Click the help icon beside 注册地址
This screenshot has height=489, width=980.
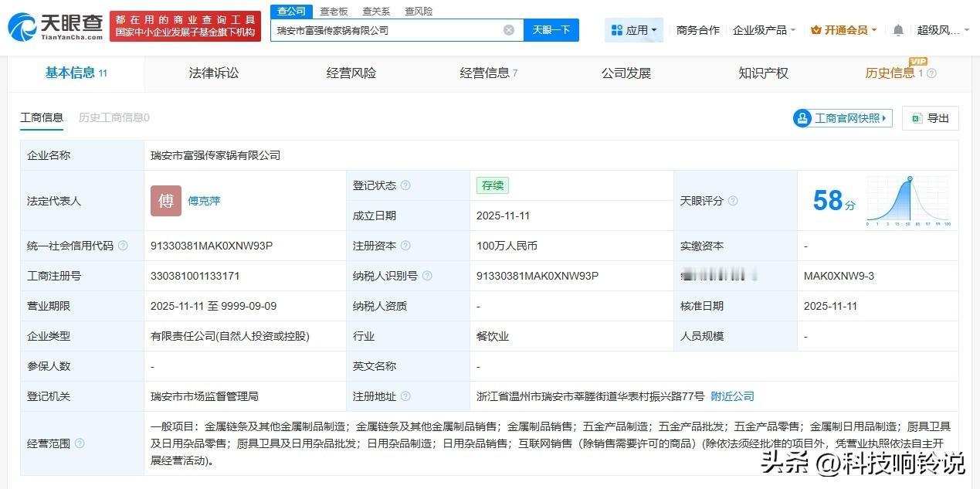point(406,396)
